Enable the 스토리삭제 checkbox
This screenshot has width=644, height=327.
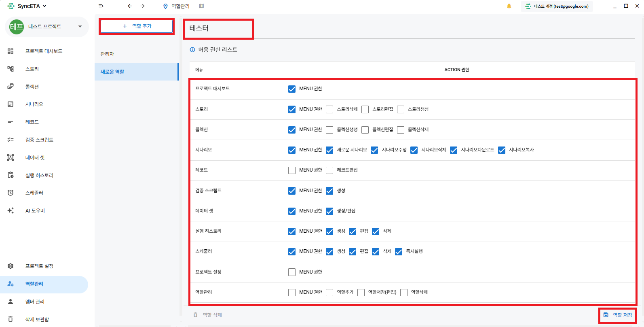pos(329,109)
